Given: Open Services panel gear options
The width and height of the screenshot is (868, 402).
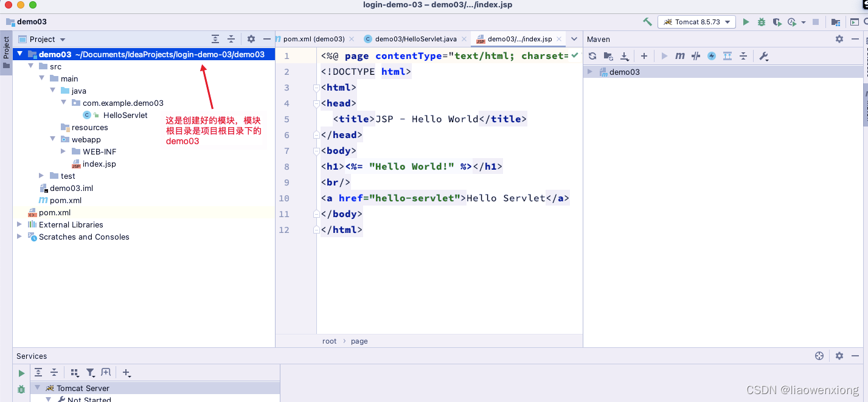Looking at the screenshot, I should pos(839,356).
